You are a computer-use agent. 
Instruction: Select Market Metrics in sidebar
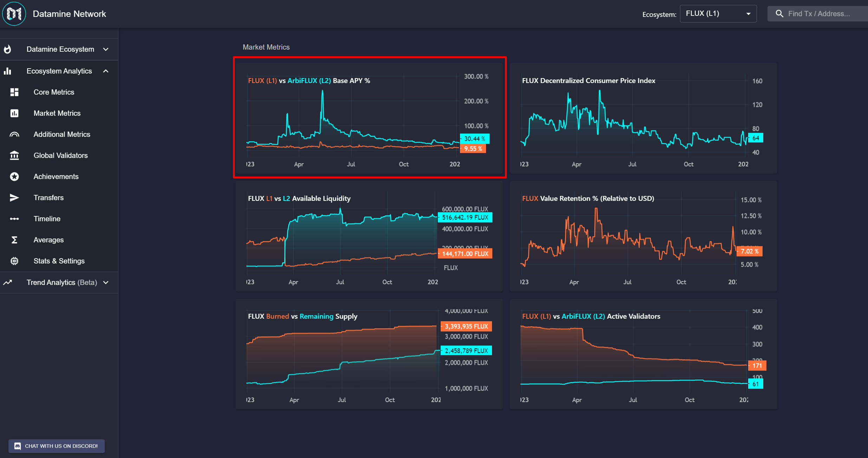[59, 113]
